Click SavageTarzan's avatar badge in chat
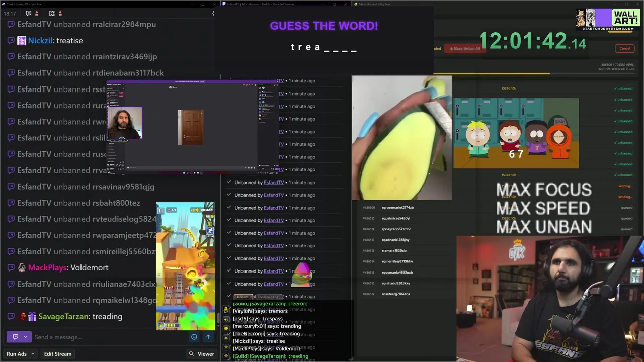 click(22, 317)
